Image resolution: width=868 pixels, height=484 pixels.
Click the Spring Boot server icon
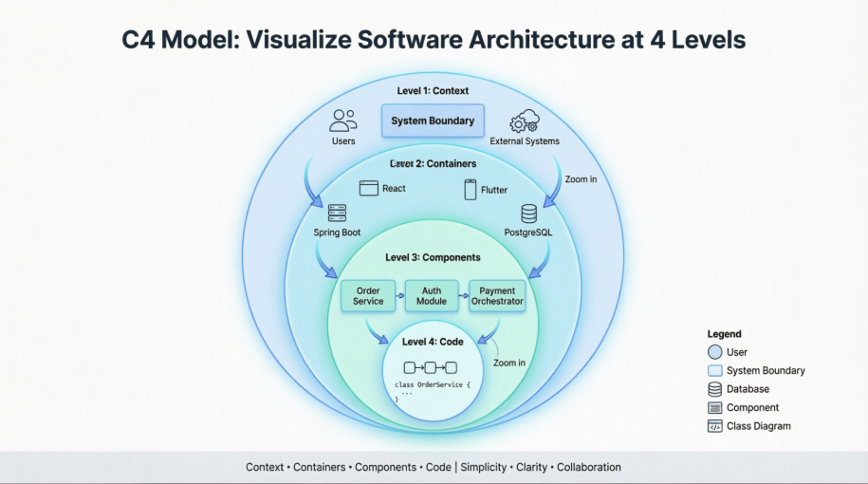(337, 213)
